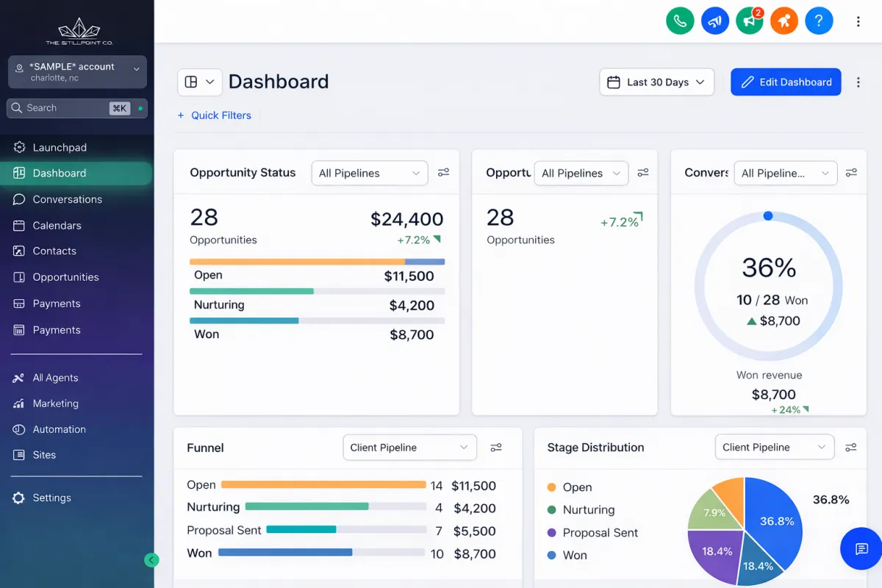Viewport: 882px width, 588px height.
Task: Click the orange rocket icon
Action: 784,21
